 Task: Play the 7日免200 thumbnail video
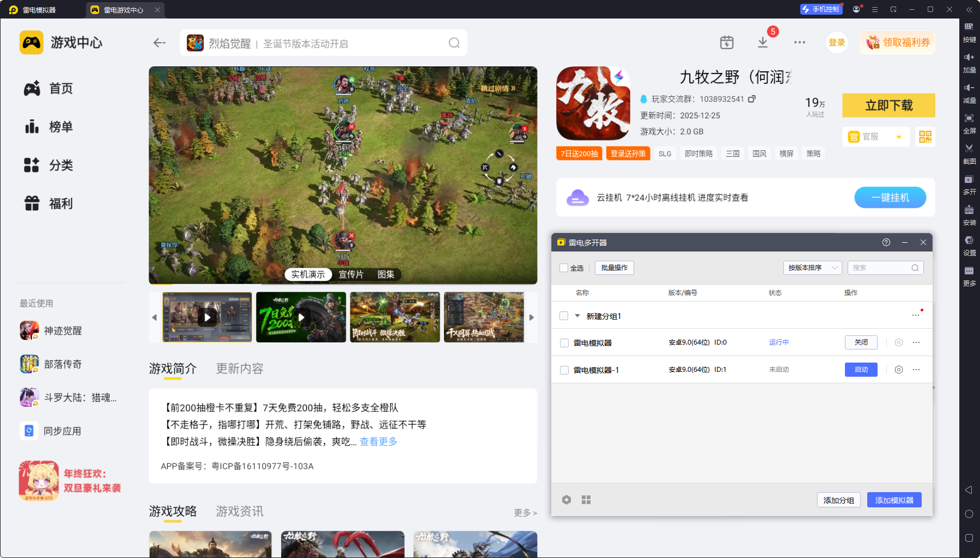tap(301, 317)
